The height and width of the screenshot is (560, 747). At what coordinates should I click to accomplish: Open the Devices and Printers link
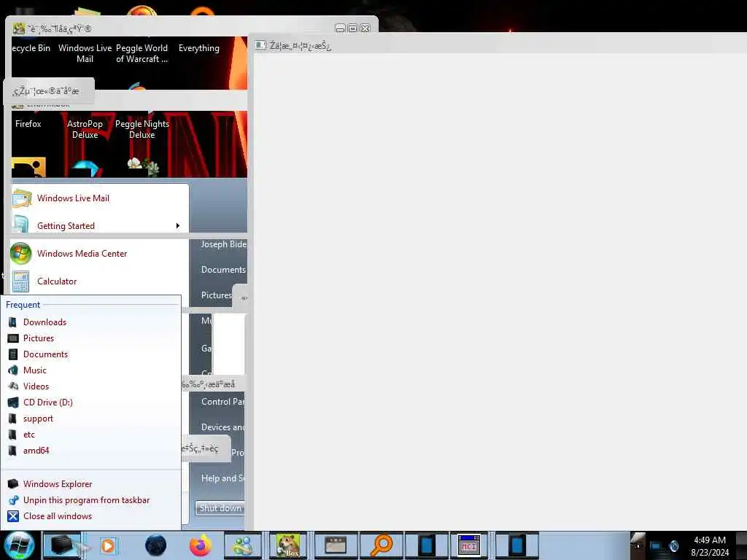pyautogui.click(x=222, y=427)
